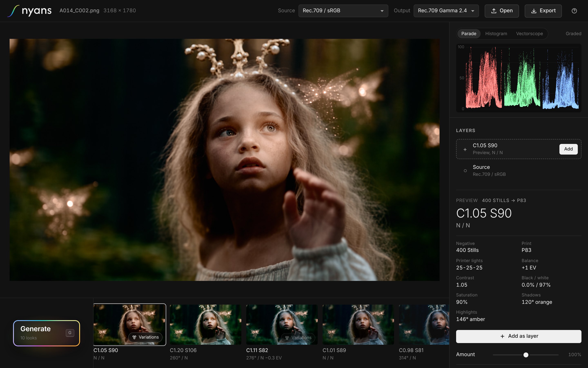The width and height of the screenshot is (588, 368).
Task: Click the RGB parade waveform display
Action: tap(519, 78)
